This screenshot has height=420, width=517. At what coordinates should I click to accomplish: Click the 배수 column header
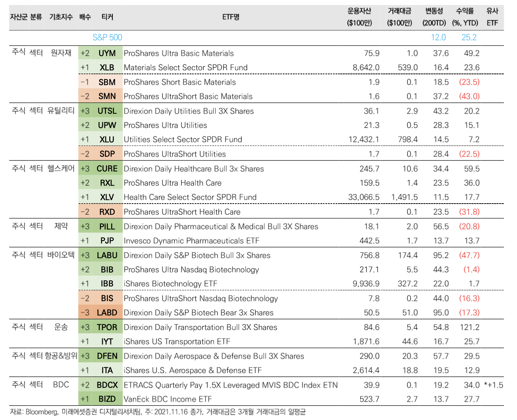click(x=85, y=17)
